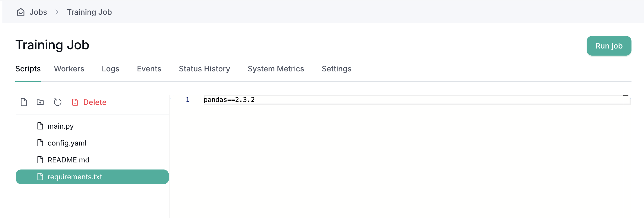Screen dimensions: 644x218
Task: Click the Training Job breadcrumb text
Action: (89, 12)
